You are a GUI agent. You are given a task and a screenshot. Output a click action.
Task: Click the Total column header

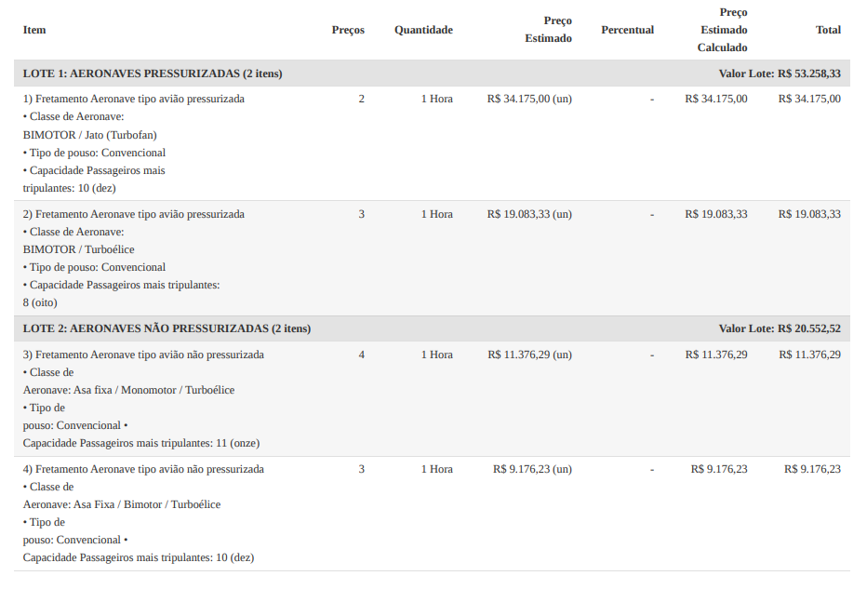(828, 30)
